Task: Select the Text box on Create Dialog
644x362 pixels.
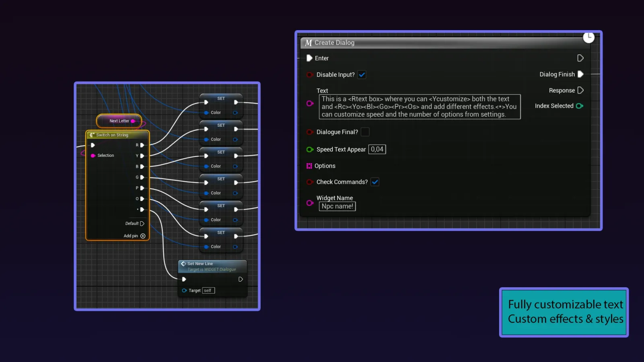Action: pyautogui.click(x=420, y=107)
